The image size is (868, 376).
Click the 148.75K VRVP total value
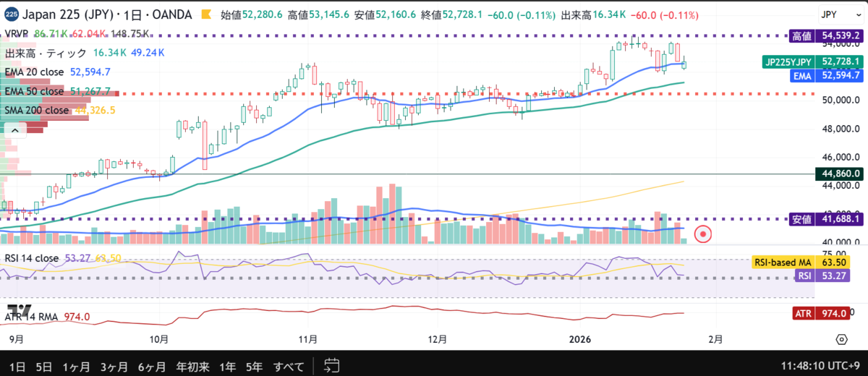tap(131, 33)
